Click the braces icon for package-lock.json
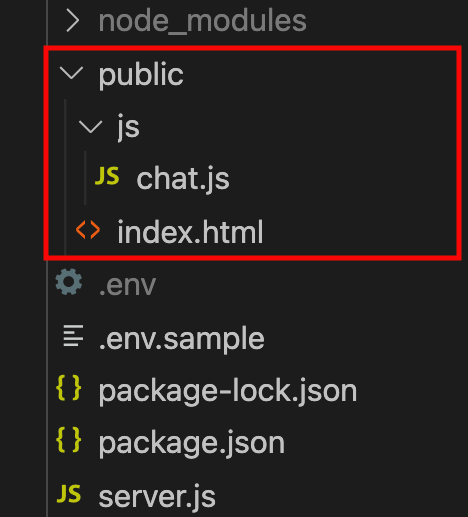Viewport: 468px width, 517px height. pos(69,388)
